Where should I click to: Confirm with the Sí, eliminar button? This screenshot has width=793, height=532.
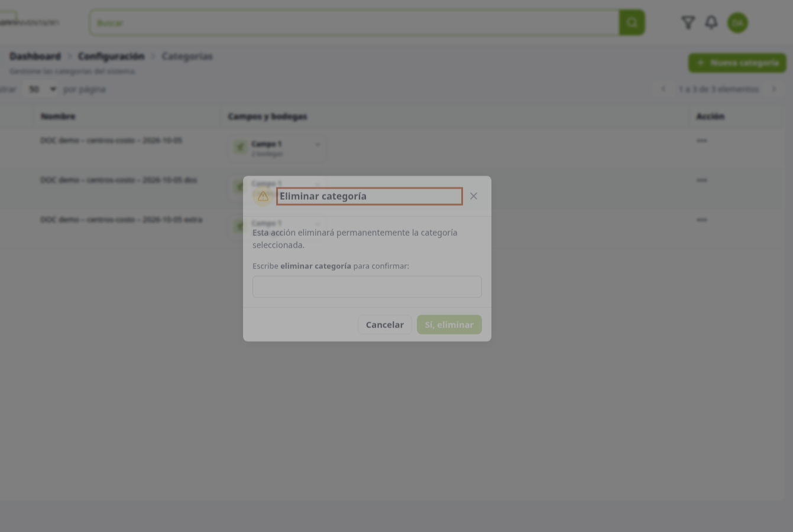click(x=449, y=325)
